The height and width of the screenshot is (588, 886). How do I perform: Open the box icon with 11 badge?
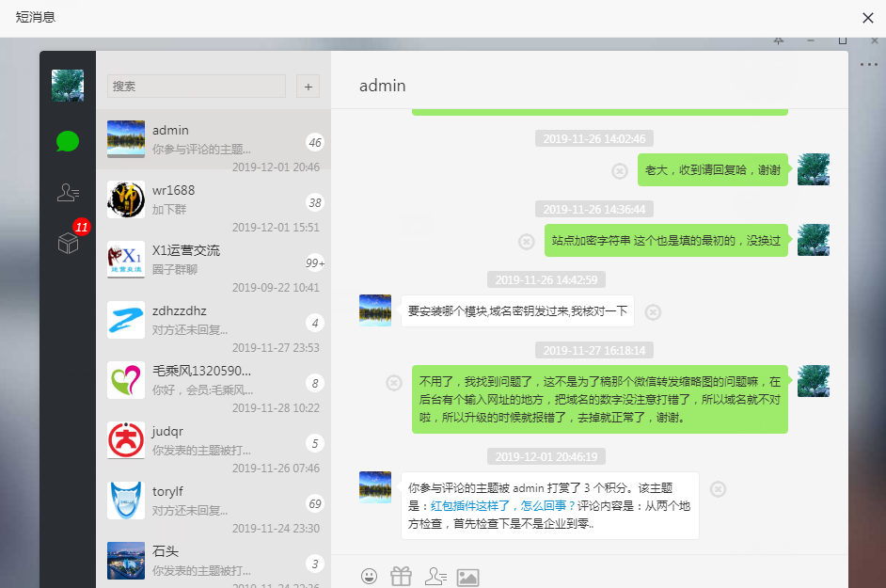68,244
